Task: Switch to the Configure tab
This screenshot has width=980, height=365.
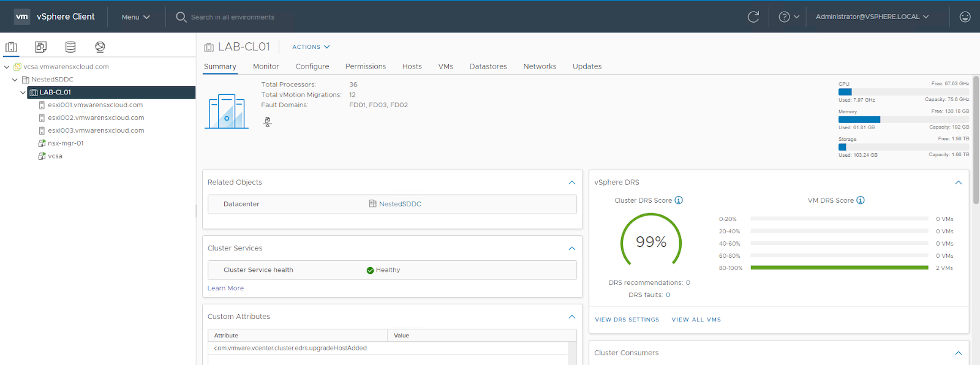Action: (x=312, y=67)
